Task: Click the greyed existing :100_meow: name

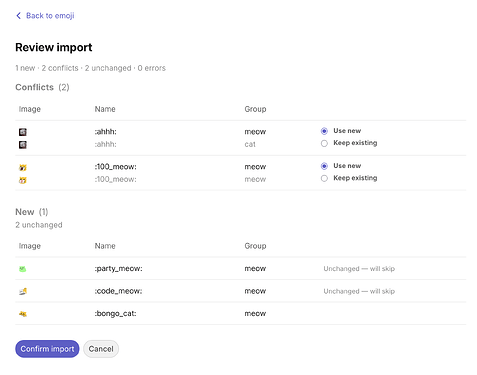Action: [x=115, y=179]
